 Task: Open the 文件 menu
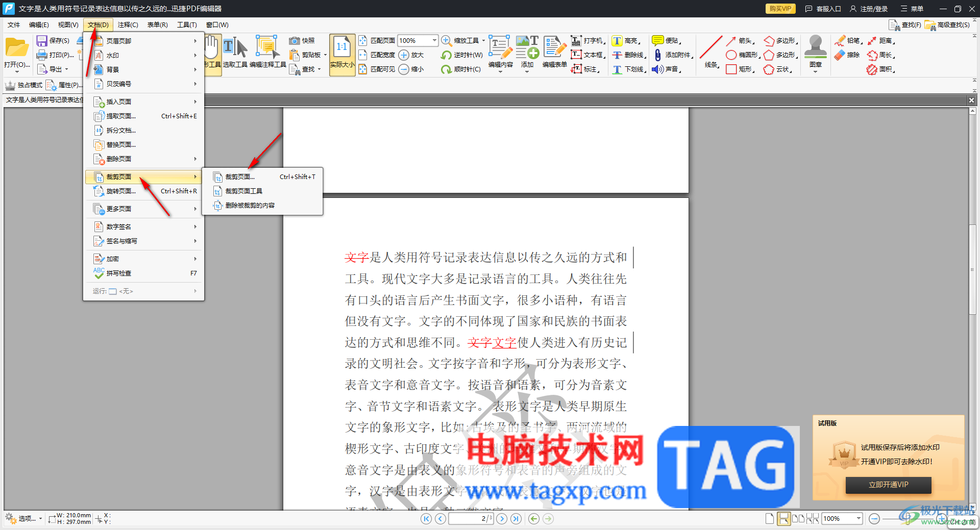pos(14,24)
